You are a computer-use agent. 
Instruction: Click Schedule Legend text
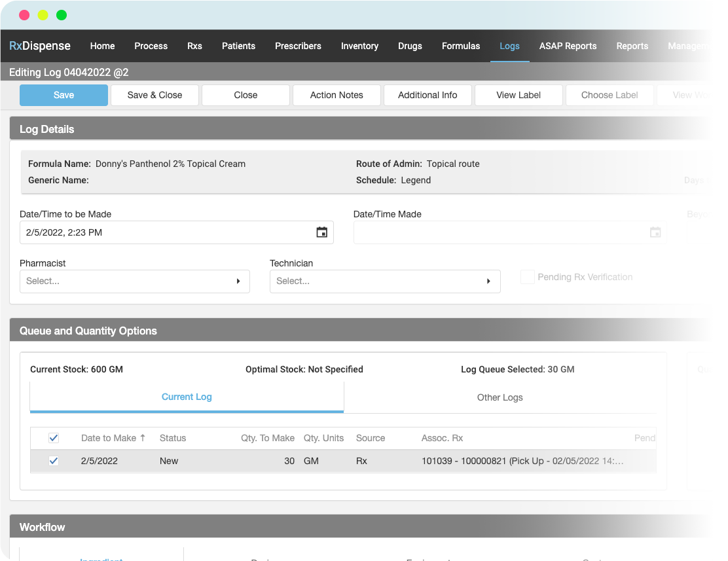coord(393,180)
